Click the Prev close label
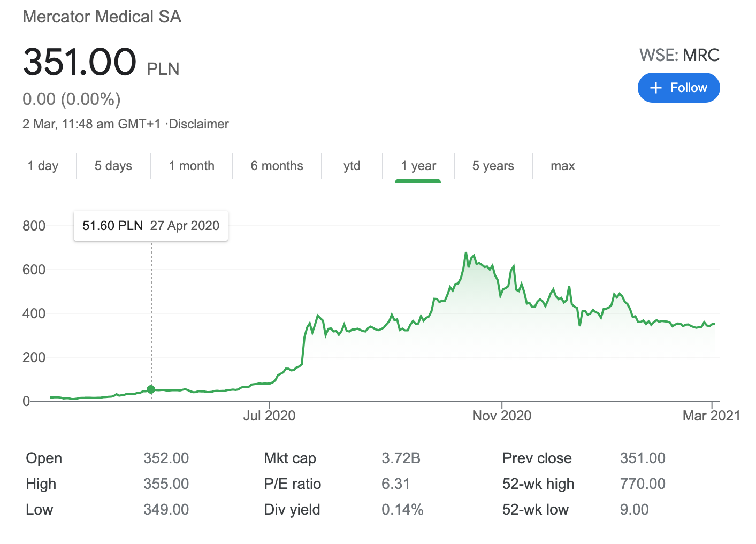This screenshot has height=544, width=756. tap(537, 458)
